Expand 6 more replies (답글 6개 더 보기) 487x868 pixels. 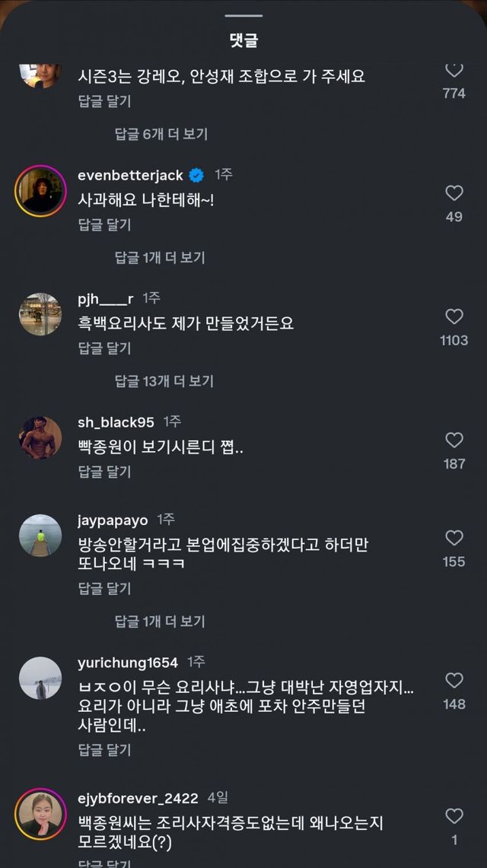pos(161,134)
